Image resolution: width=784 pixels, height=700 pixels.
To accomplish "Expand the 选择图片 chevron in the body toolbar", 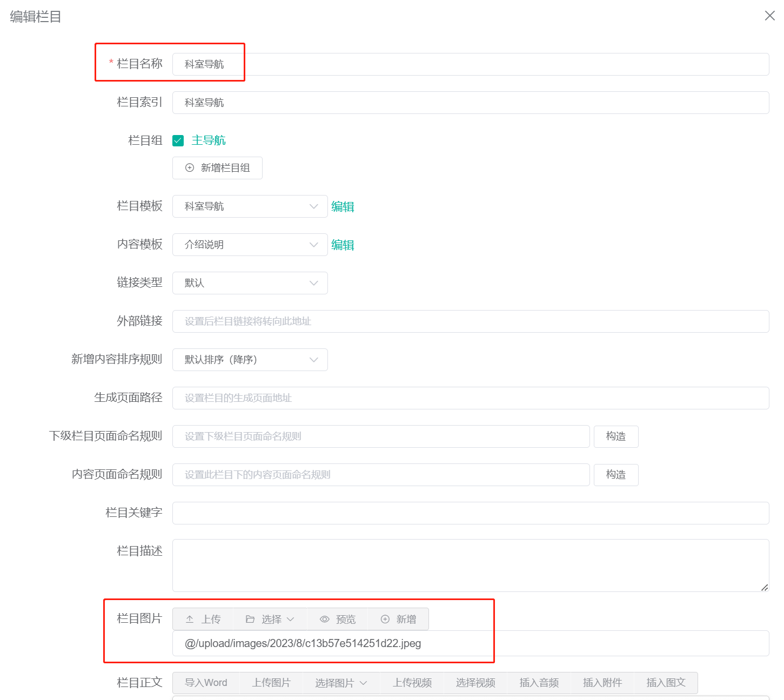I will pos(364,683).
